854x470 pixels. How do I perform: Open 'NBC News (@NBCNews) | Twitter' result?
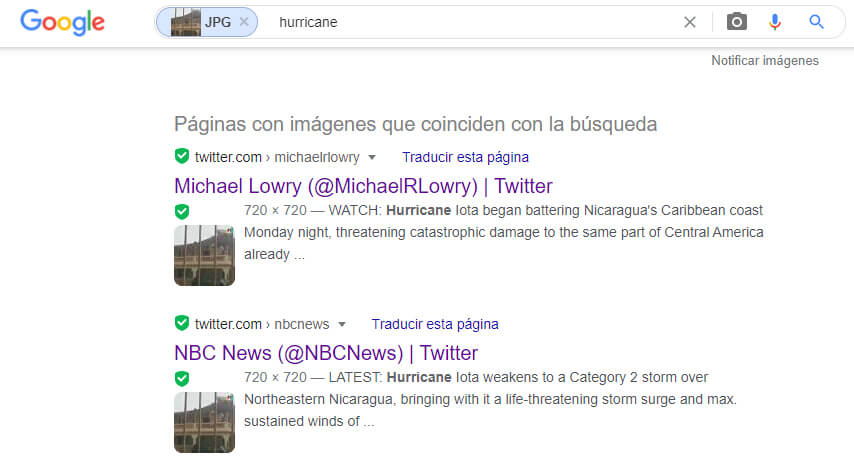[x=326, y=353]
